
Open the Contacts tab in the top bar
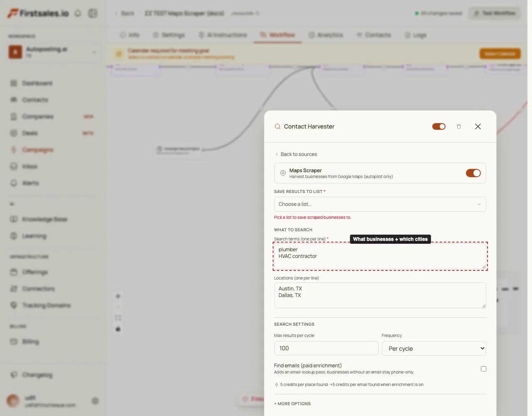[374, 35]
